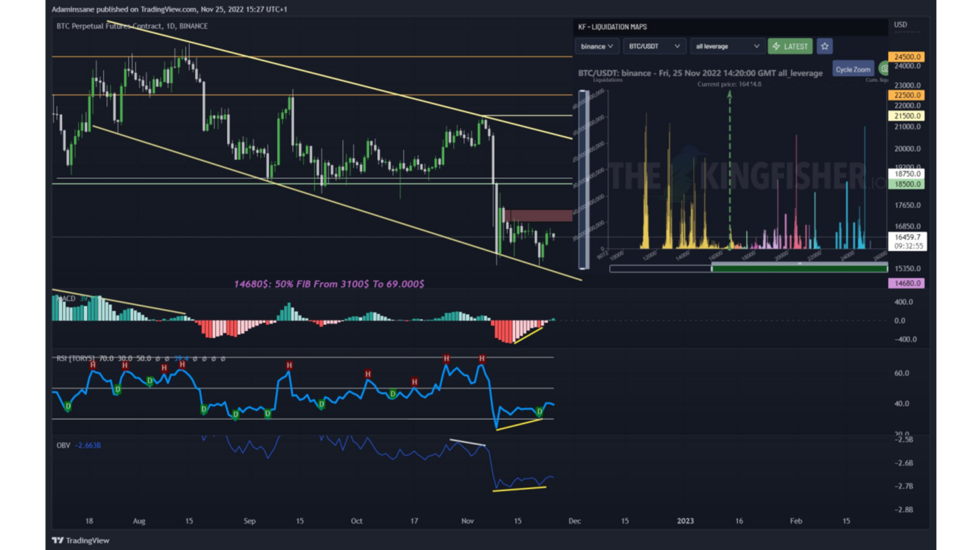This screenshot has width=980, height=550.
Task: Click the star favorite icon
Action: 824,47
